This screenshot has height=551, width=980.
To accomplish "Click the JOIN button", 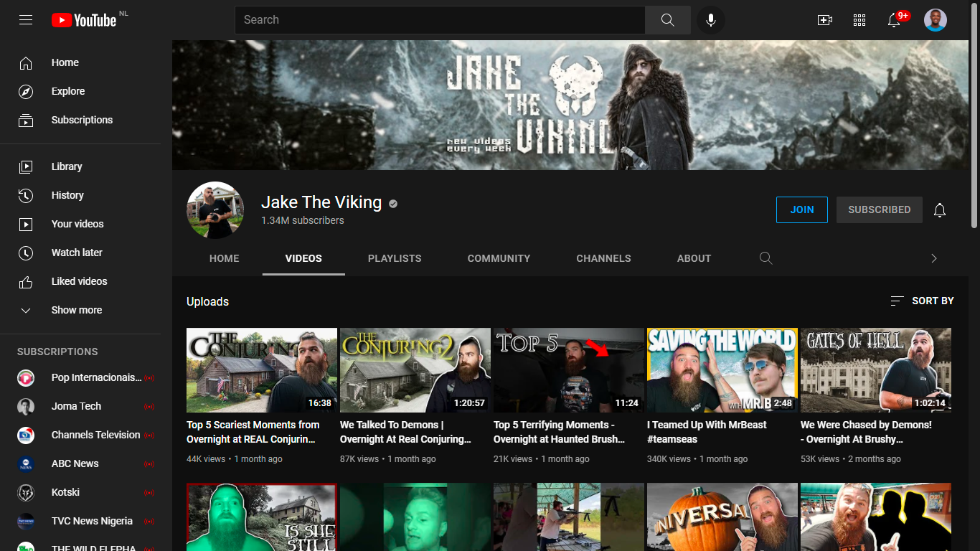I will point(801,209).
